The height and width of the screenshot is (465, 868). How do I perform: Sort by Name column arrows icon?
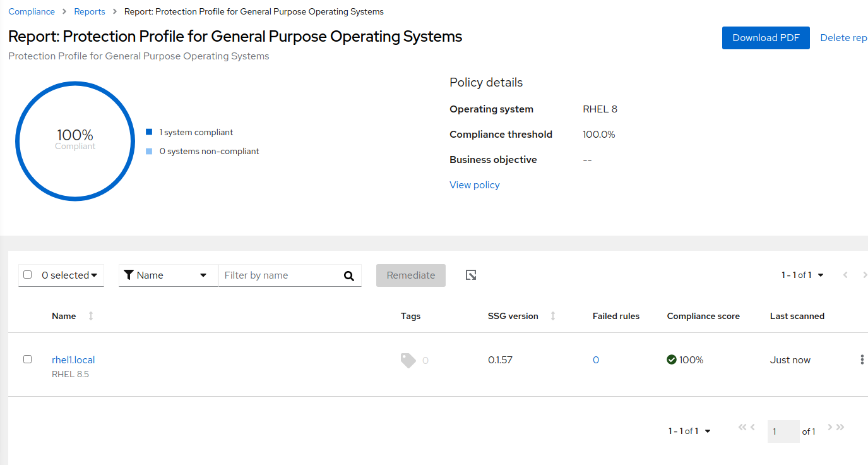91,316
